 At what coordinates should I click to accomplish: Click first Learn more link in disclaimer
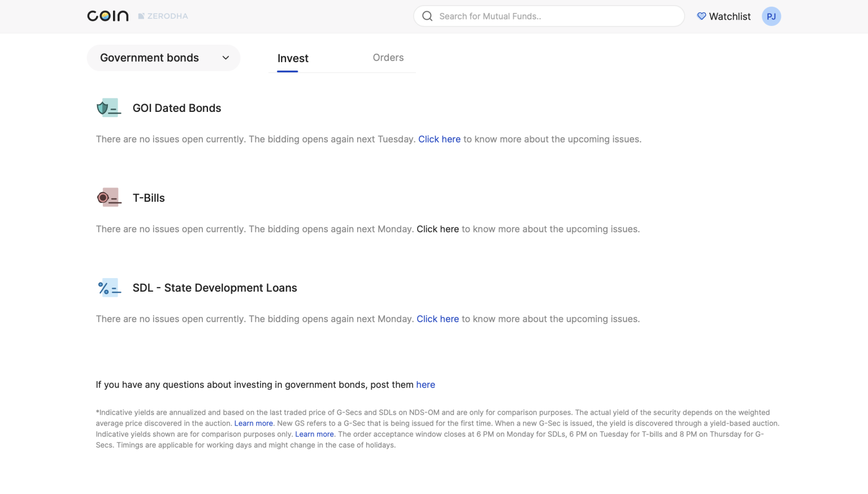point(253,423)
